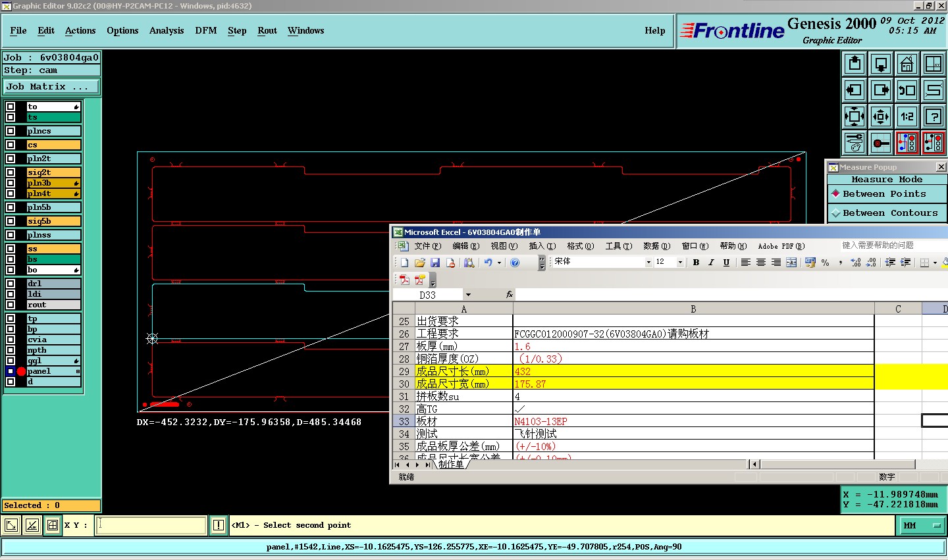
Task: Click the red color swatch on panel layer
Action: pos(21,371)
